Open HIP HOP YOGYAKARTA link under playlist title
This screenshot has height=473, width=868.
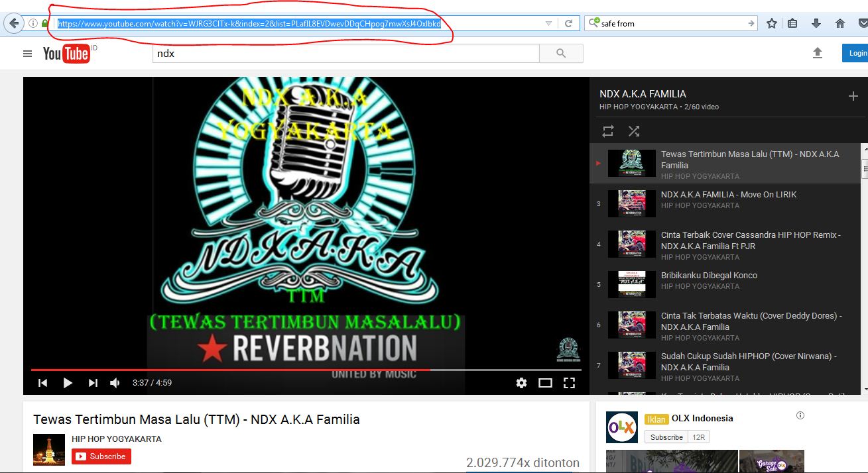click(x=639, y=107)
